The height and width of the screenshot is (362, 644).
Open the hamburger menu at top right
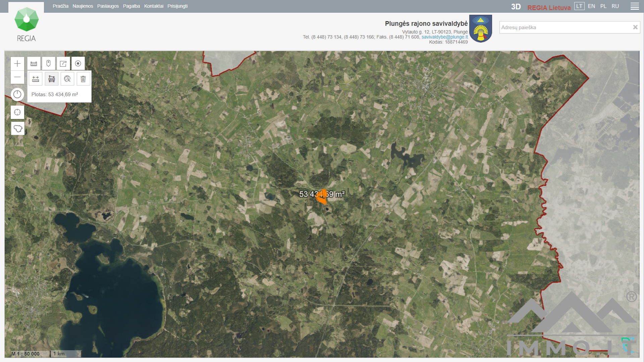[x=635, y=6]
